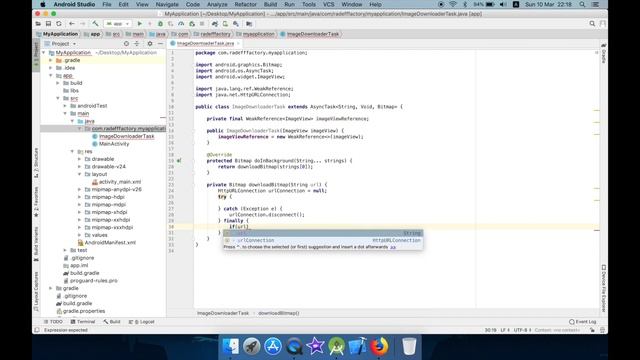Launch Android Studio from the Dock

[336, 346]
